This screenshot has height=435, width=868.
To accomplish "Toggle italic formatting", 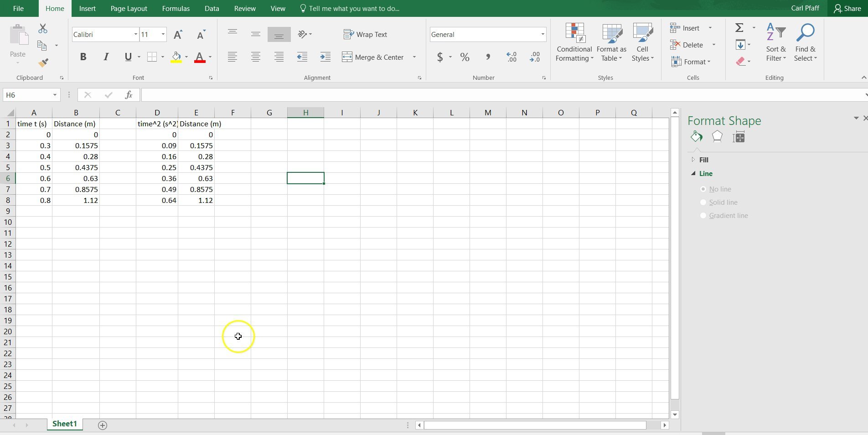I will [x=106, y=57].
